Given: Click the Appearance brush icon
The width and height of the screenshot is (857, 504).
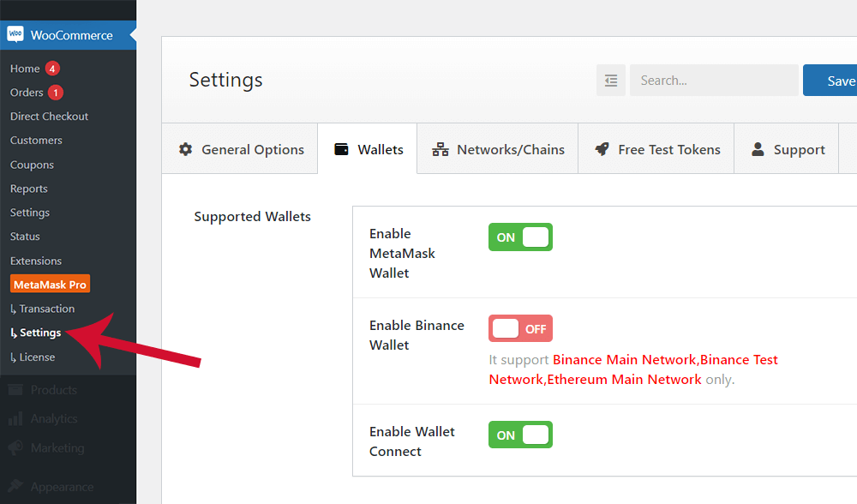Looking at the screenshot, I should pyautogui.click(x=15, y=487).
